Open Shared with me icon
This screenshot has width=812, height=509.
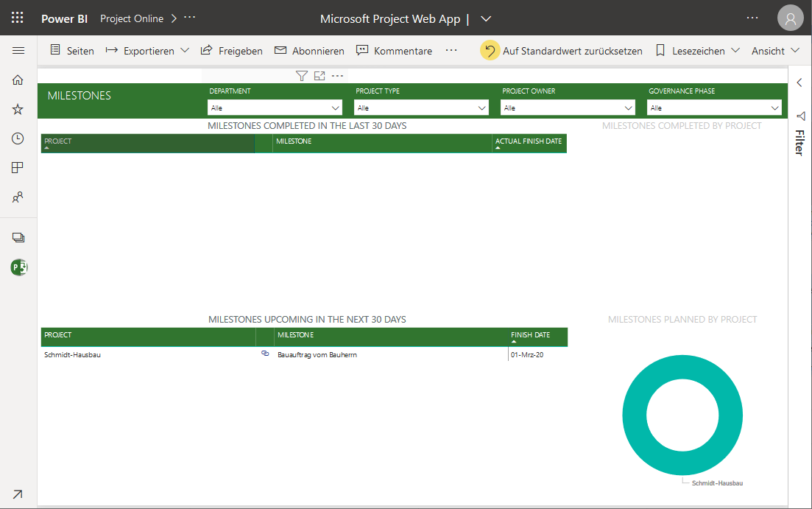tap(18, 197)
